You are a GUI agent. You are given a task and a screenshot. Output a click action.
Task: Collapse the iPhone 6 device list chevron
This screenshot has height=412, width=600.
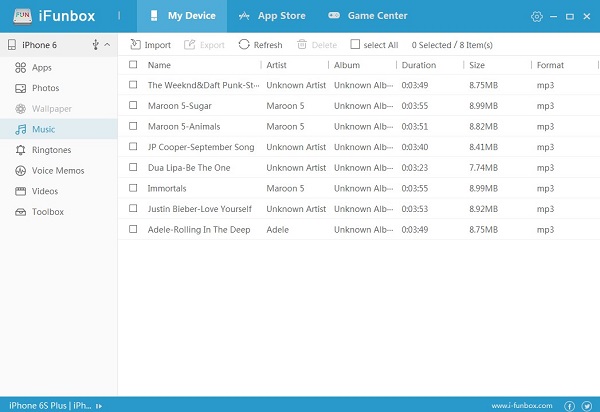(107, 45)
